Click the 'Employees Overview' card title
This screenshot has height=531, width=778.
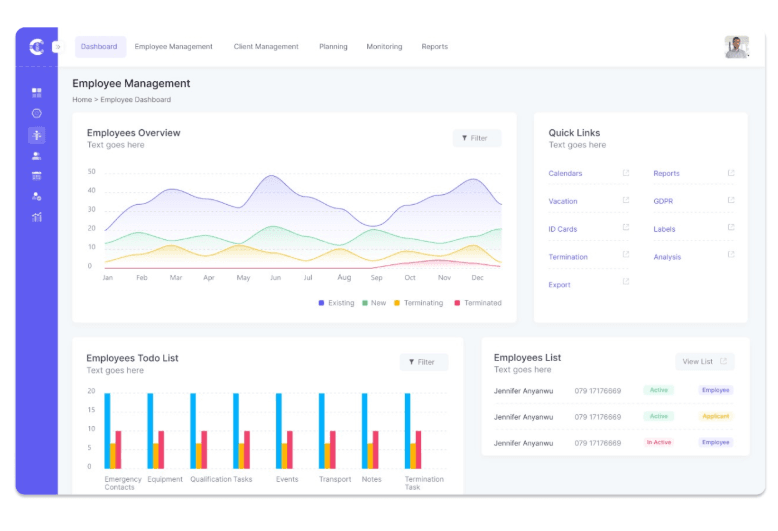coord(133,133)
